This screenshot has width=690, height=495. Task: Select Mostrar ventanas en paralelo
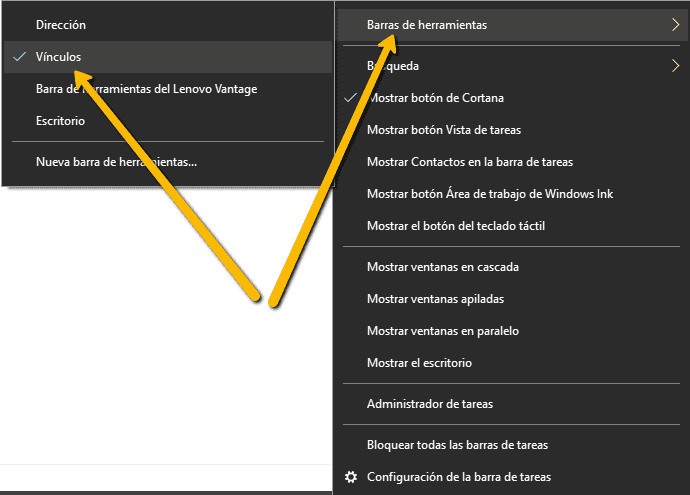[513, 331]
